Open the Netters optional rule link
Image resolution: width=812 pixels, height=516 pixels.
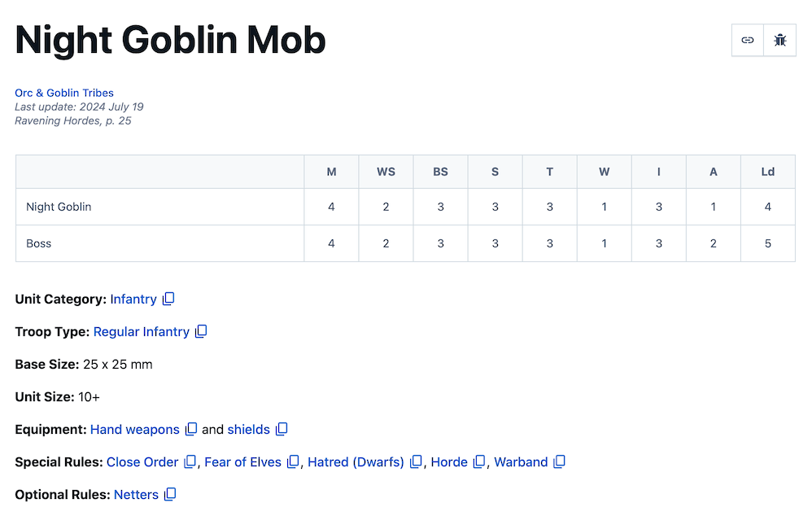tap(136, 495)
